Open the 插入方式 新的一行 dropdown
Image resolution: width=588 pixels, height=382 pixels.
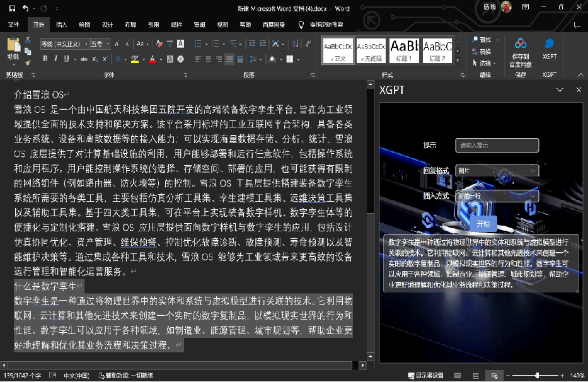[x=497, y=196]
